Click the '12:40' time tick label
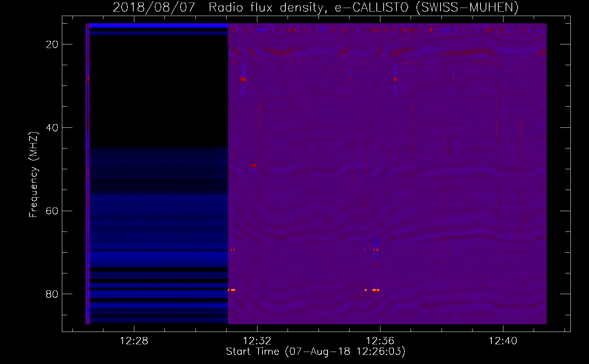Screen dimensions: 589x364 pyautogui.click(x=503, y=341)
